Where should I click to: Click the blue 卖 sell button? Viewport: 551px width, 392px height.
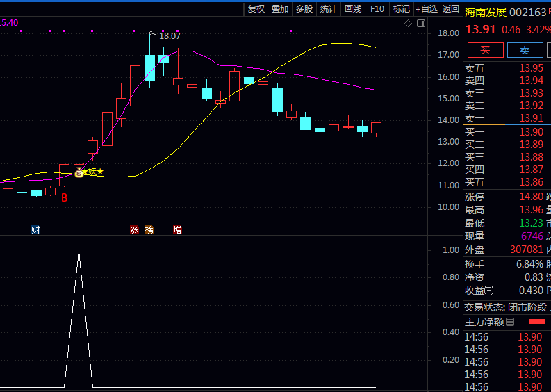[x=525, y=49]
